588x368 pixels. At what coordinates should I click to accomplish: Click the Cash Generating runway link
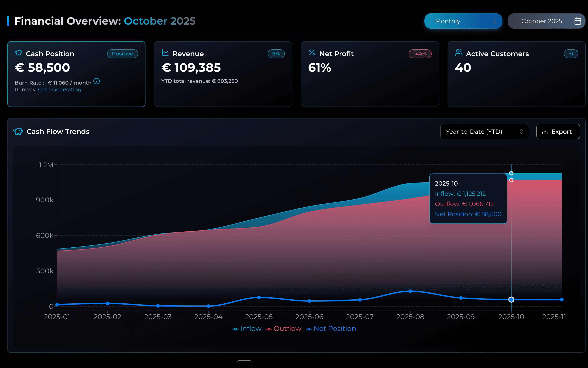[x=60, y=90]
